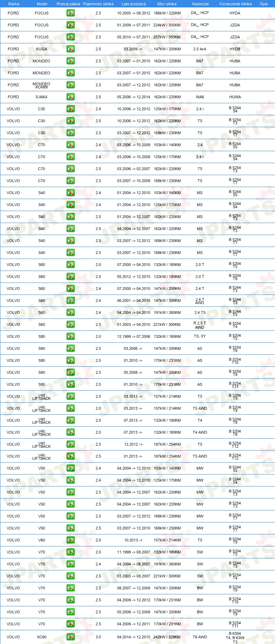Click fuel icon in Volvo V70 11.1999 row
Image resolution: width=275 pixels, height=644 pixels.
70,552
